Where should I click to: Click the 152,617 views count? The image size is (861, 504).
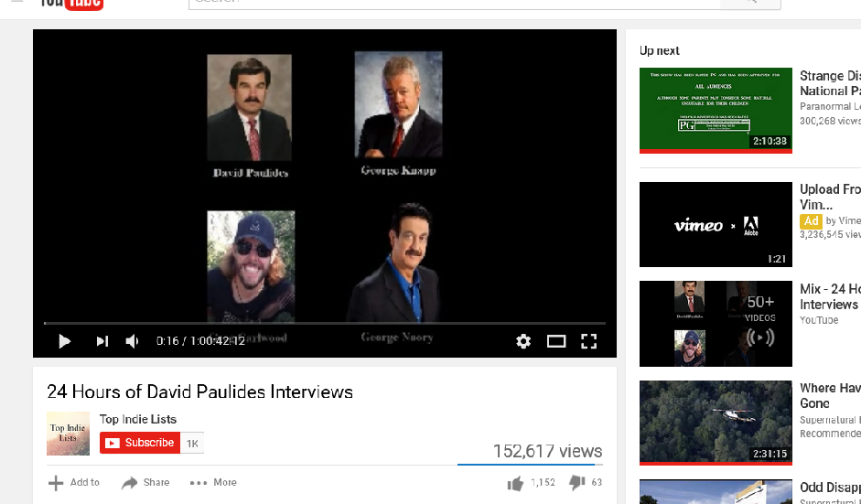point(547,451)
